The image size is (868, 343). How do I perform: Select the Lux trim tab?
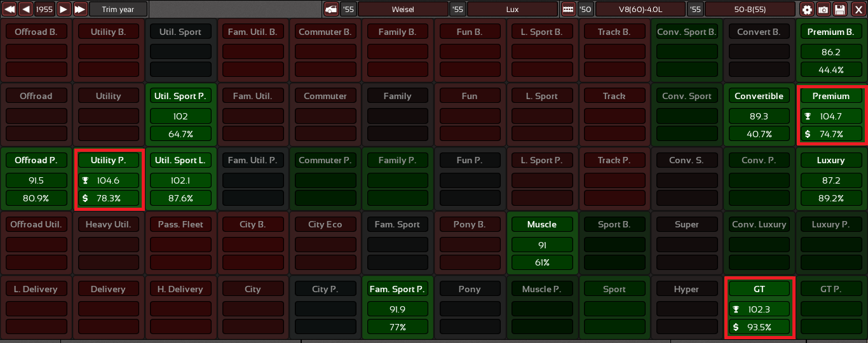[x=512, y=10]
